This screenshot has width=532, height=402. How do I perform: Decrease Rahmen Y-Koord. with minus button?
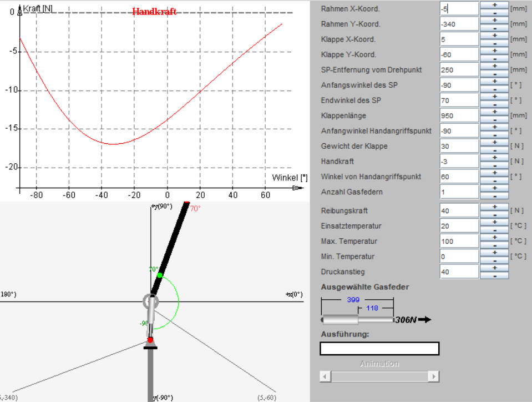pyautogui.click(x=494, y=27)
